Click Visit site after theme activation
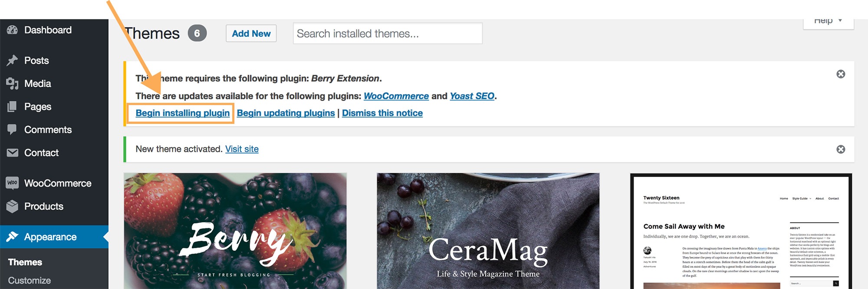 pos(242,149)
